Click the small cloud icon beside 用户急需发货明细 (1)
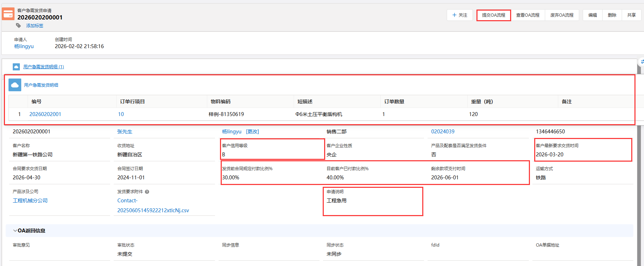This screenshot has width=644, height=266. 16,67
